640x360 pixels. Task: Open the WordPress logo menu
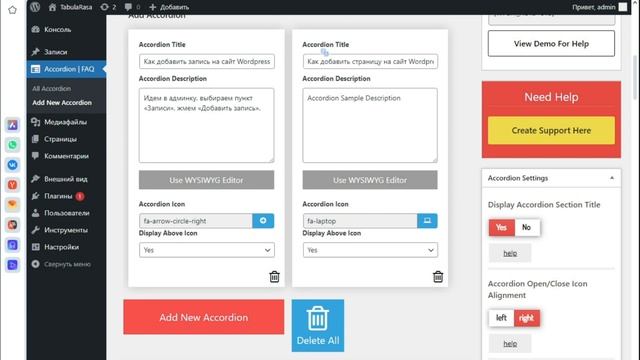(x=35, y=7)
